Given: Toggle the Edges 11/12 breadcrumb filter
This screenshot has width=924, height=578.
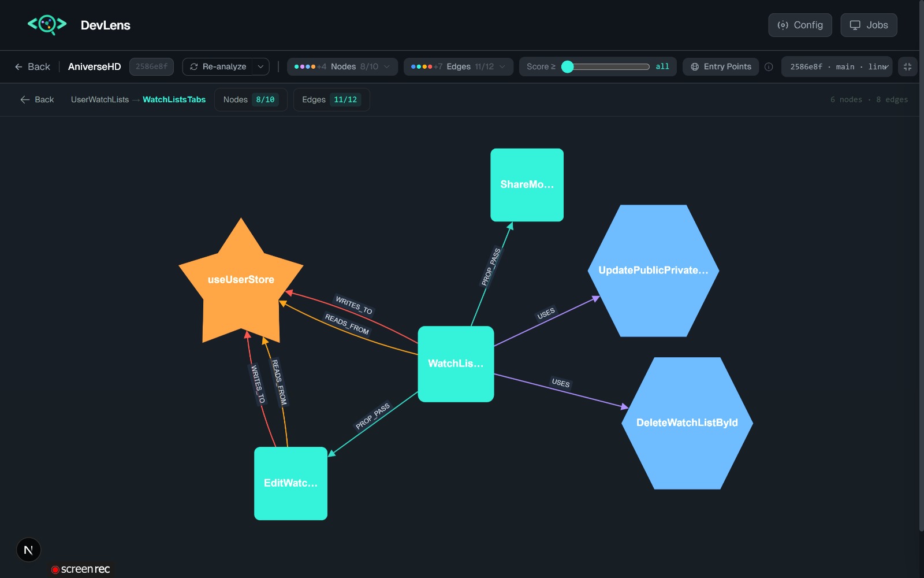Looking at the screenshot, I should point(331,99).
